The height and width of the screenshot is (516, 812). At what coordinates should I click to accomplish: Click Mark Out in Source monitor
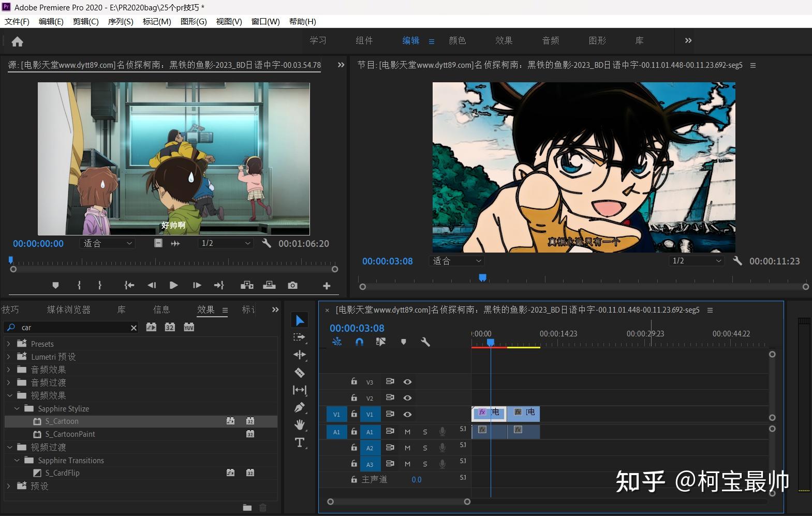tap(100, 285)
